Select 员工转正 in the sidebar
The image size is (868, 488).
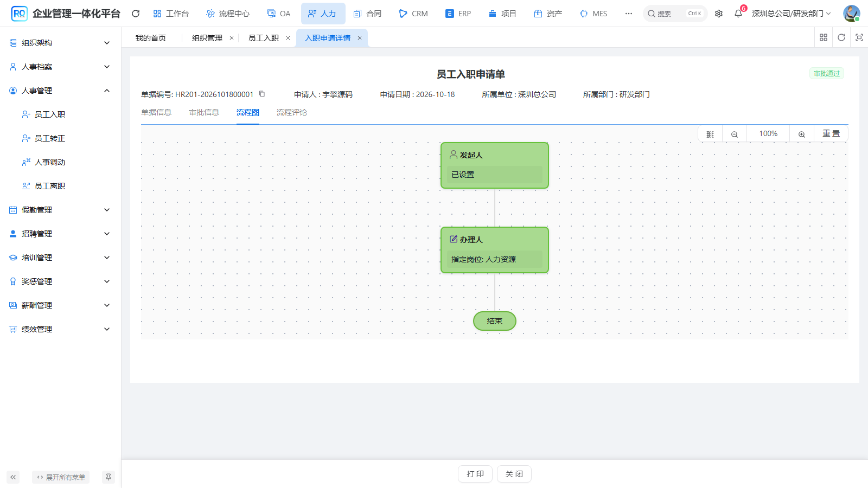click(x=60, y=138)
